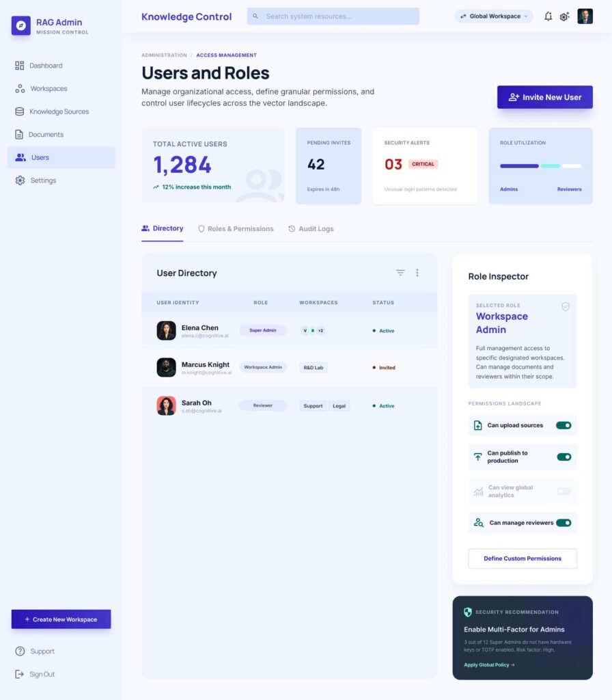Switch to the Roles & Permissions tab
Image resolution: width=612 pixels, height=700 pixels.
[236, 228]
